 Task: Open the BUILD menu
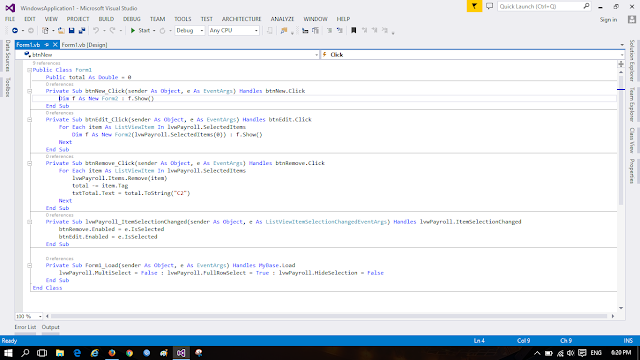point(106,19)
